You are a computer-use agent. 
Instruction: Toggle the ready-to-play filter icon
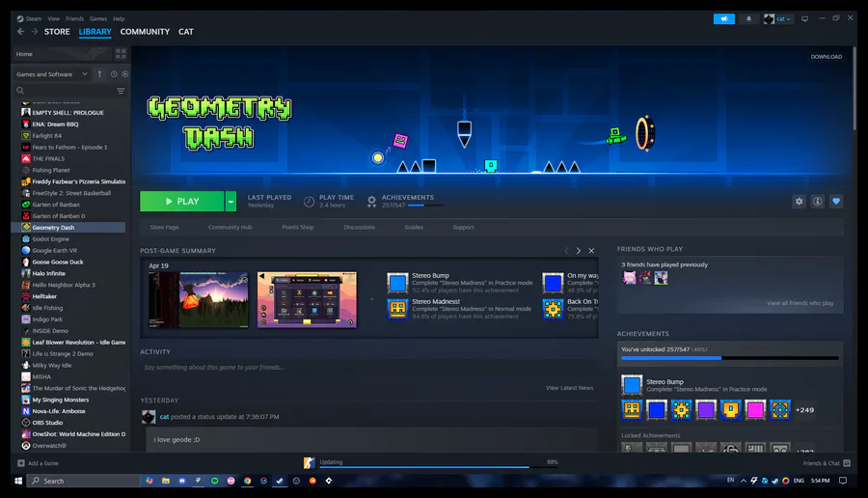click(x=125, y=74)
